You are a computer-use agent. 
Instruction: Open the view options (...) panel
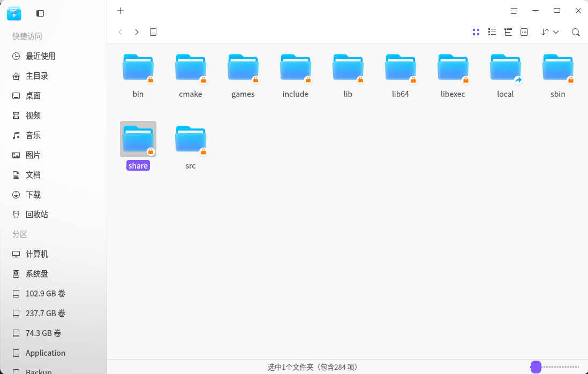point(524,32)
